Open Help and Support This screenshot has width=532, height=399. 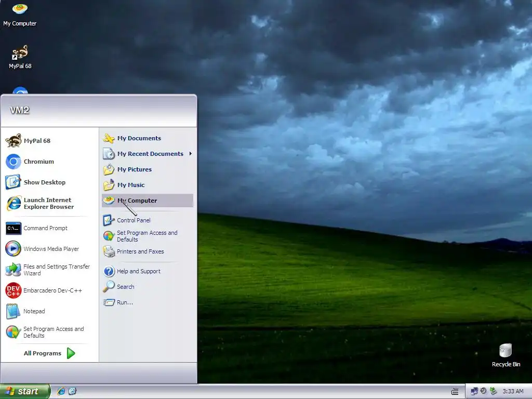pyautogui.click(x=148, y=271)
